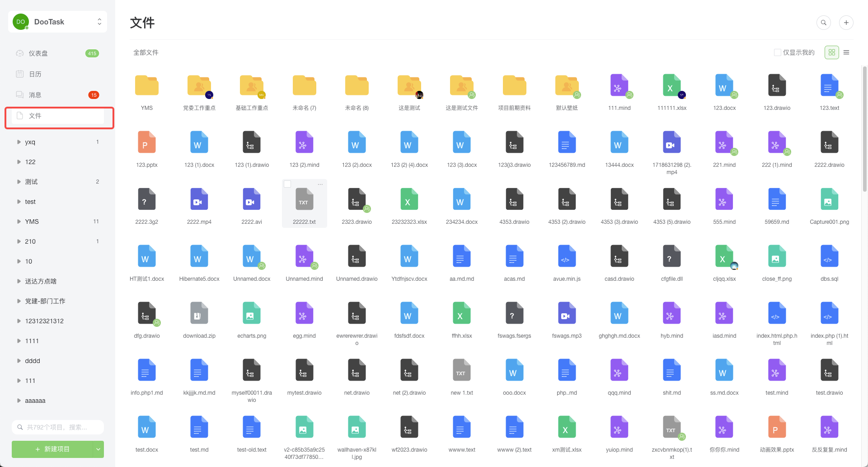Toggle the checkbox on file 22222.txt off

[x=287, y=184]
